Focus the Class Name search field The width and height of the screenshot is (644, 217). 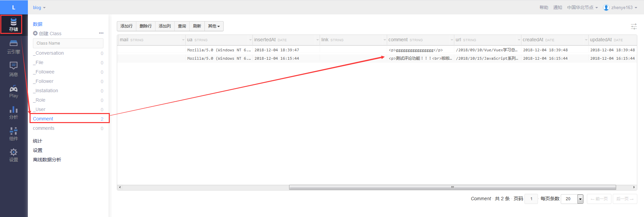[x=68, y=43]
